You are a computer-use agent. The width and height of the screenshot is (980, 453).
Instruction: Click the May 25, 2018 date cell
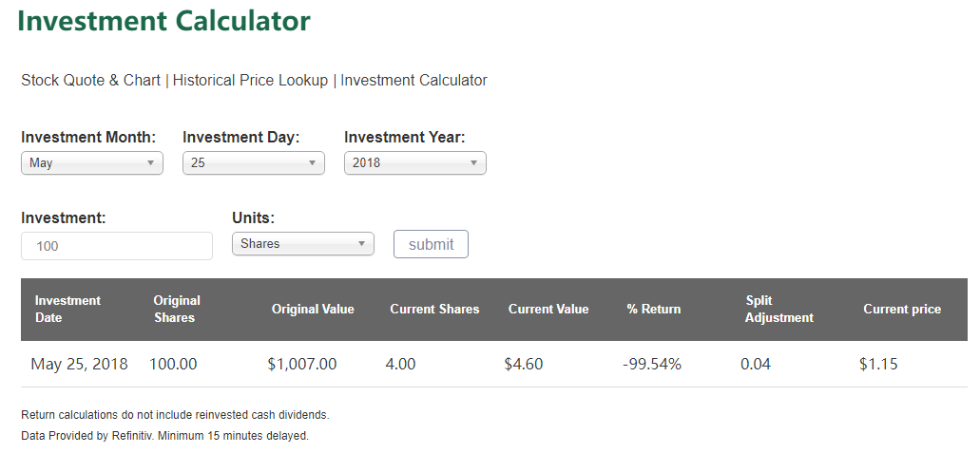[x=80, y=364]
